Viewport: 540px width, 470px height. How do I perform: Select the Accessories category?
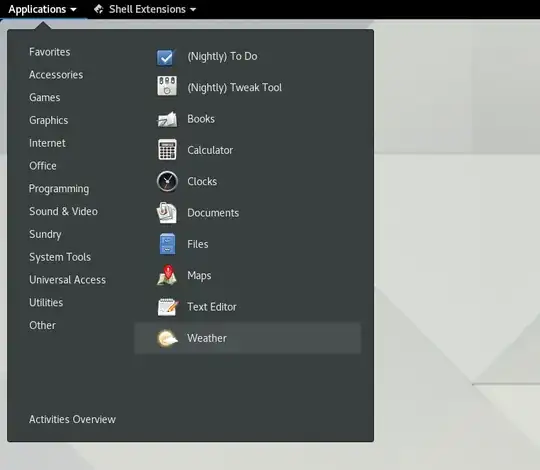56,75
